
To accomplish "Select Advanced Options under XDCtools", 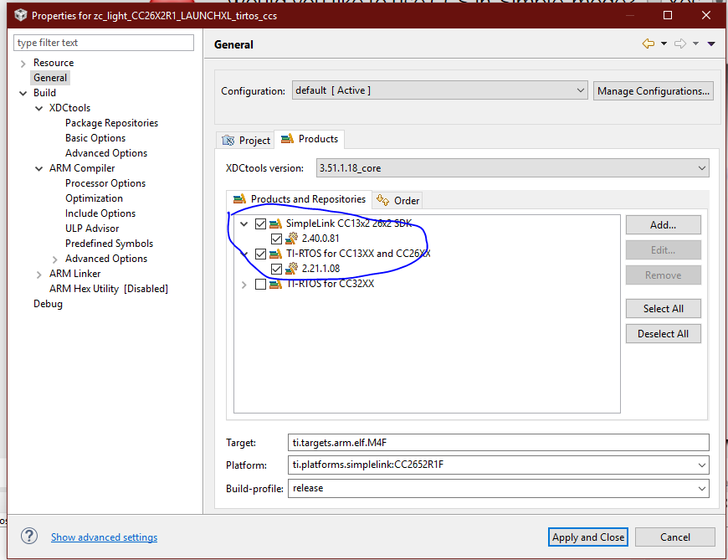I will coord(106,153).
